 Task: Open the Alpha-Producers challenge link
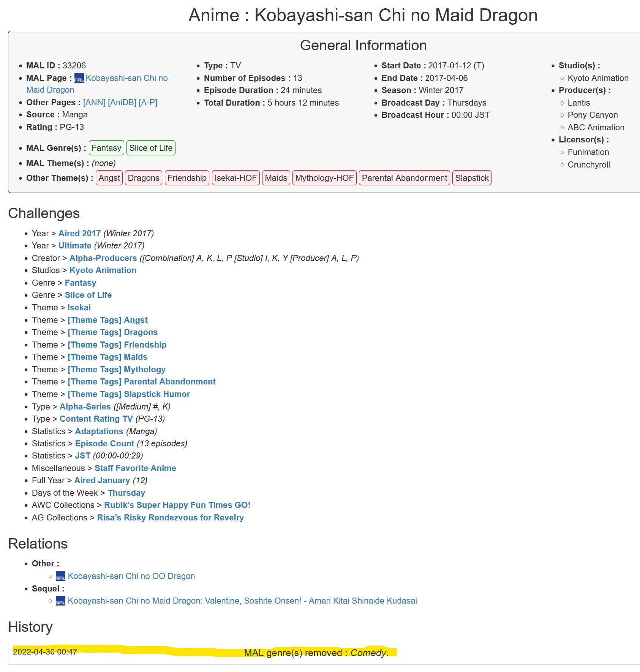click(x=103, y=258)
